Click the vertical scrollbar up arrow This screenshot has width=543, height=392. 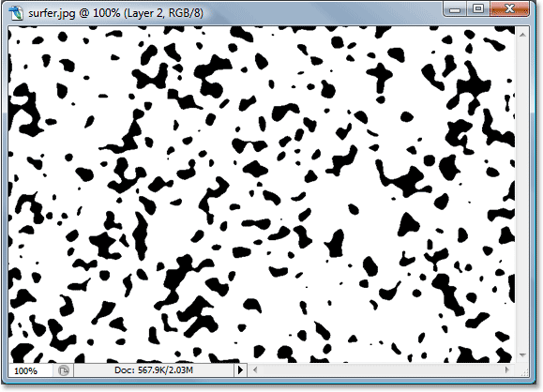(522, 35)
